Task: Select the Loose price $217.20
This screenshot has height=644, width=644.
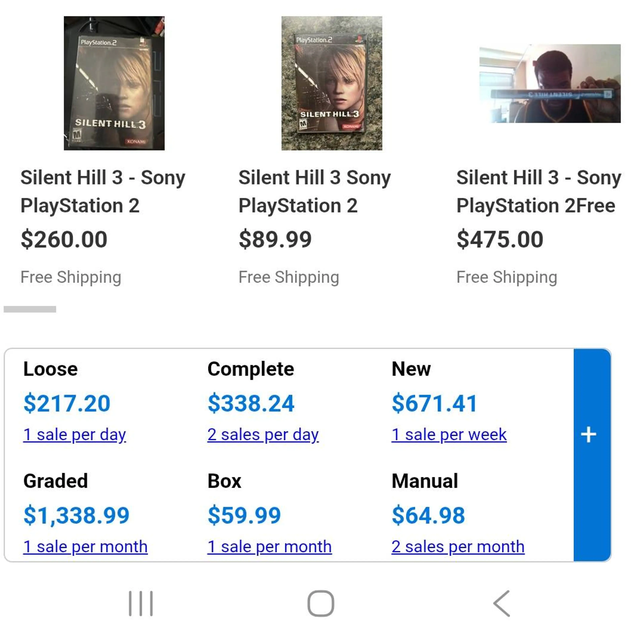Action: pos(67,403)
